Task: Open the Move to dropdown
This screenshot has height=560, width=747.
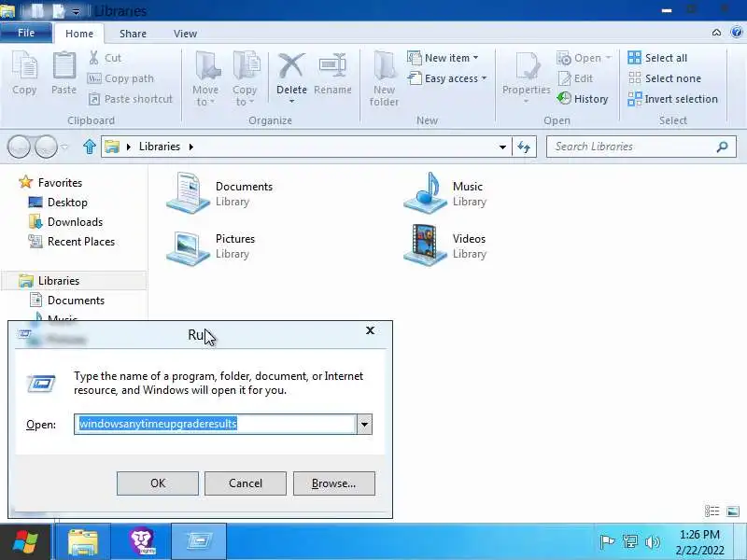Action: [205, 79]
